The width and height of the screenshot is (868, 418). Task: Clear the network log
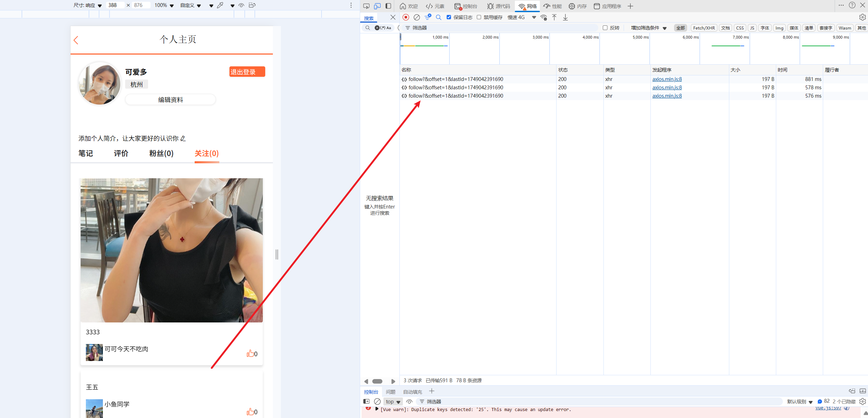tap(416, 17)
